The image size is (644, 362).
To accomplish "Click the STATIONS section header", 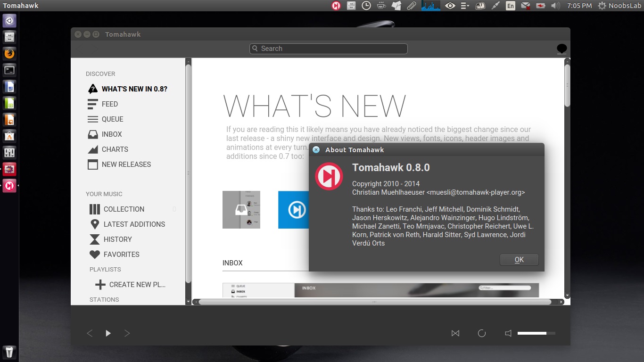I will (104, 299).
